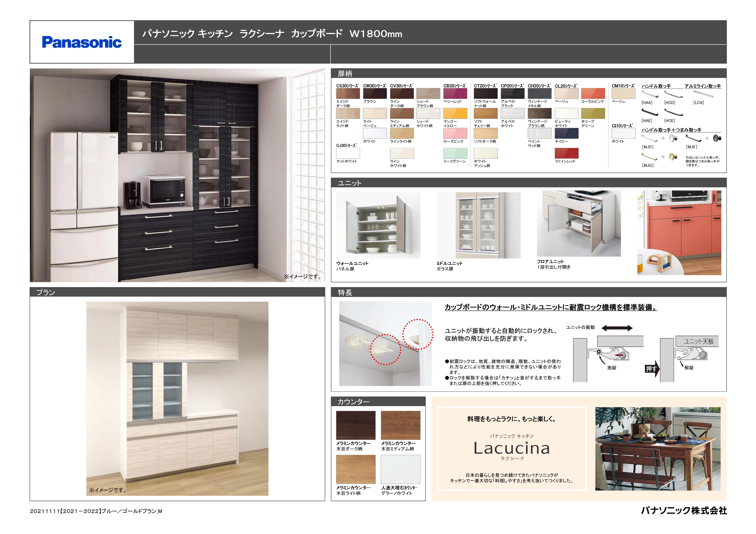Pick the ソフトウォール ナット柄 swatch

pyautogui.click(x=486, y=94)
